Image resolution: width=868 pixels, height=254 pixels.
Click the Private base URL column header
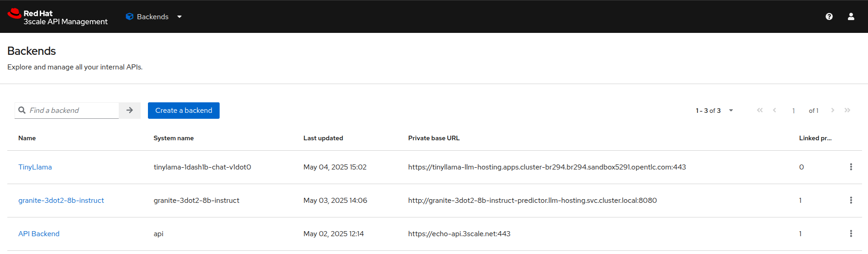[434, 138]
